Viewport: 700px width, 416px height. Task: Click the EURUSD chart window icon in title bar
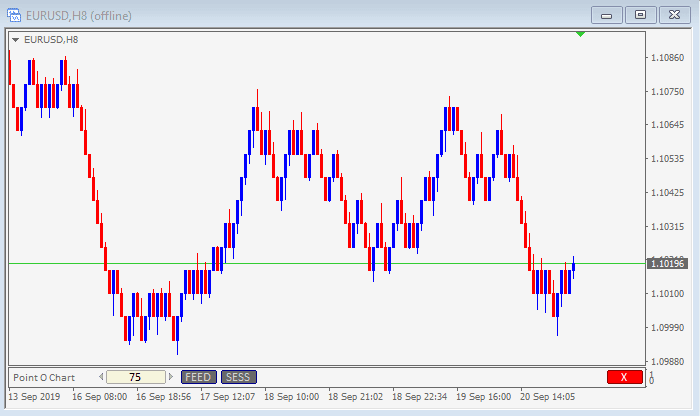click(14, 14)
